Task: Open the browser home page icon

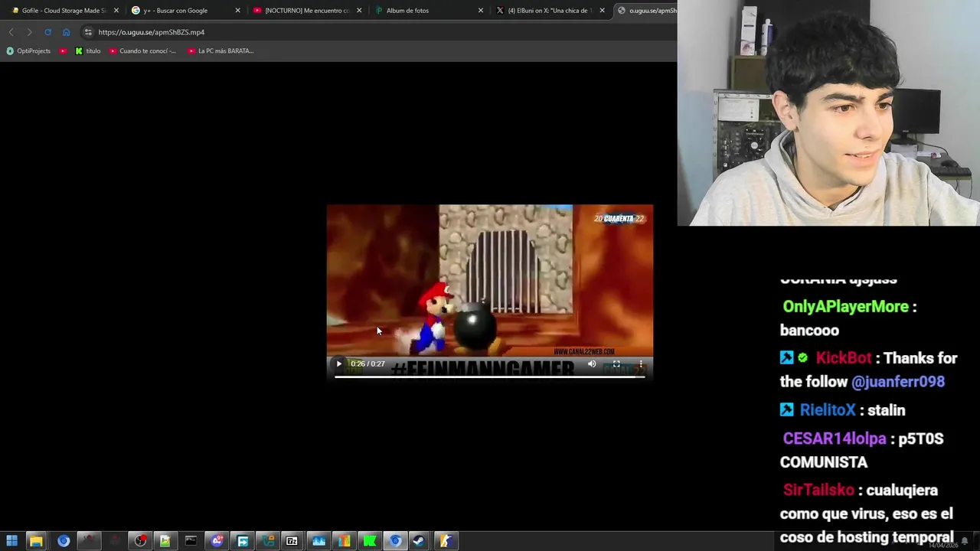Action: coord(66,32)
